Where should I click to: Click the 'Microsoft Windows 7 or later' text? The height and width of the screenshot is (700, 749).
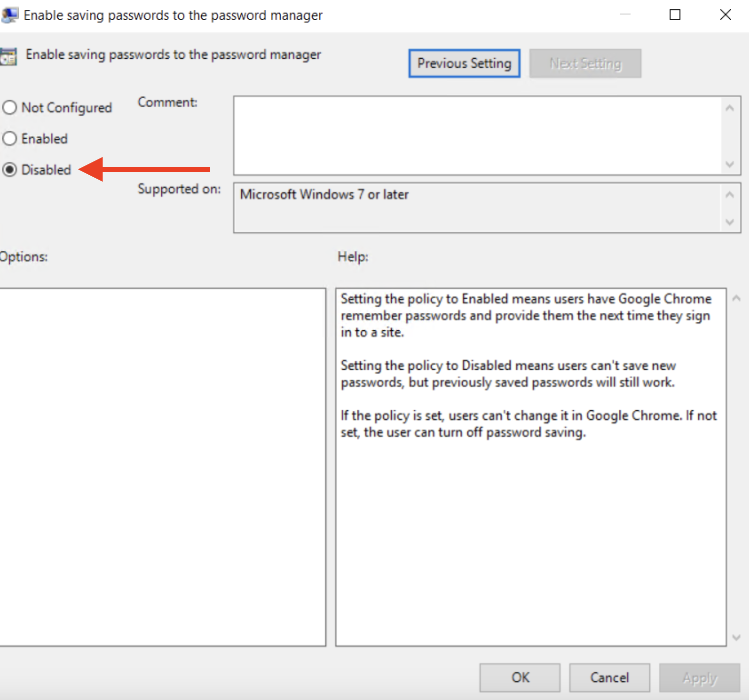click(x=324, y=194)
